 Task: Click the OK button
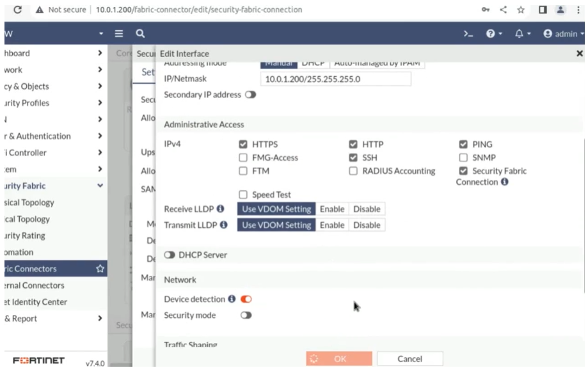tap(339, 359)
